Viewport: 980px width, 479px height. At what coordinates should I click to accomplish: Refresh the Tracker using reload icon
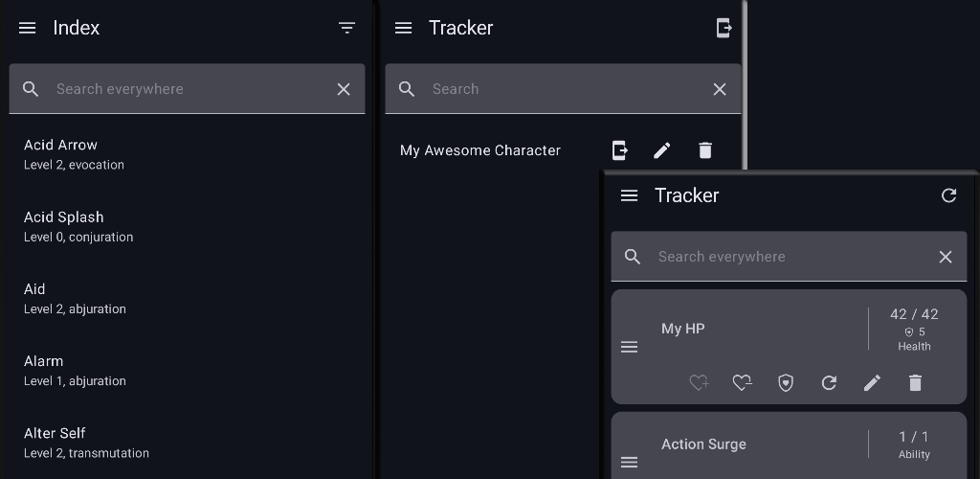[x=948, y=195]
